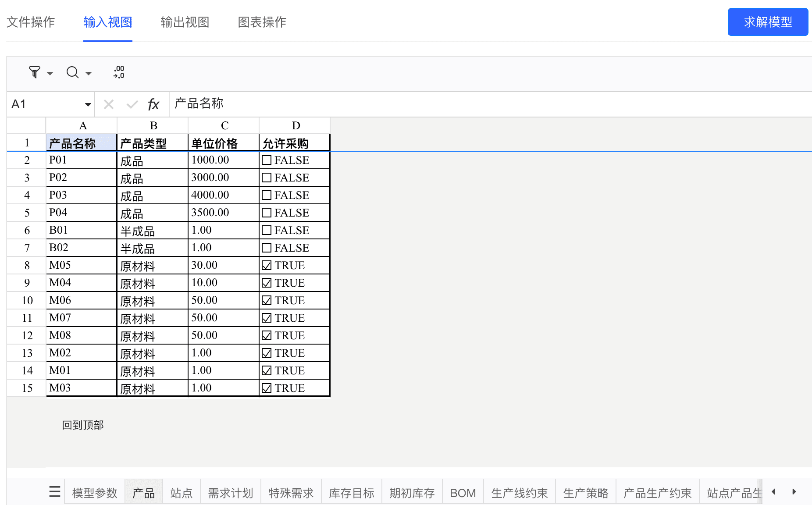Viewport: 812px width, 505px height.
Task: Click the 回到顶部 link
Action: (83, 425)
